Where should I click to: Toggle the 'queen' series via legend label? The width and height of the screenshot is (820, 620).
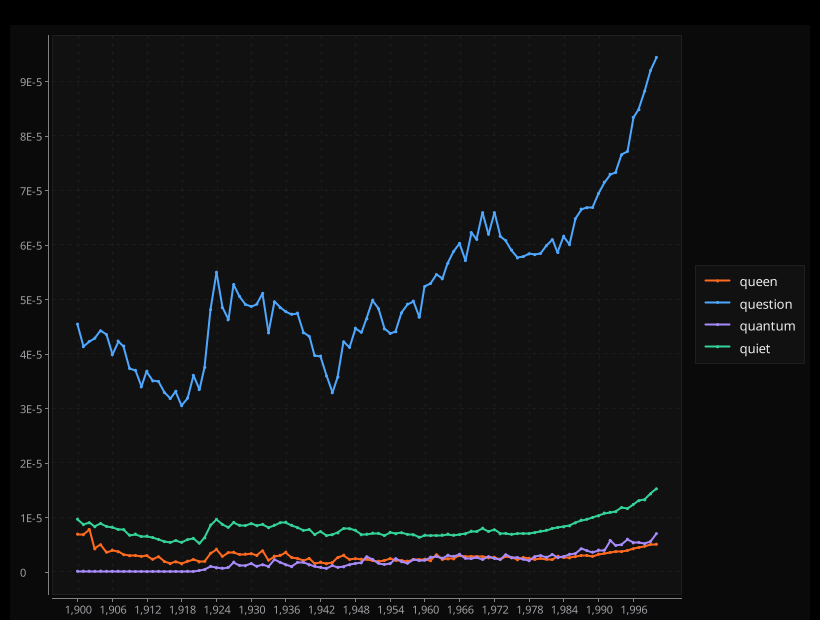758,282
